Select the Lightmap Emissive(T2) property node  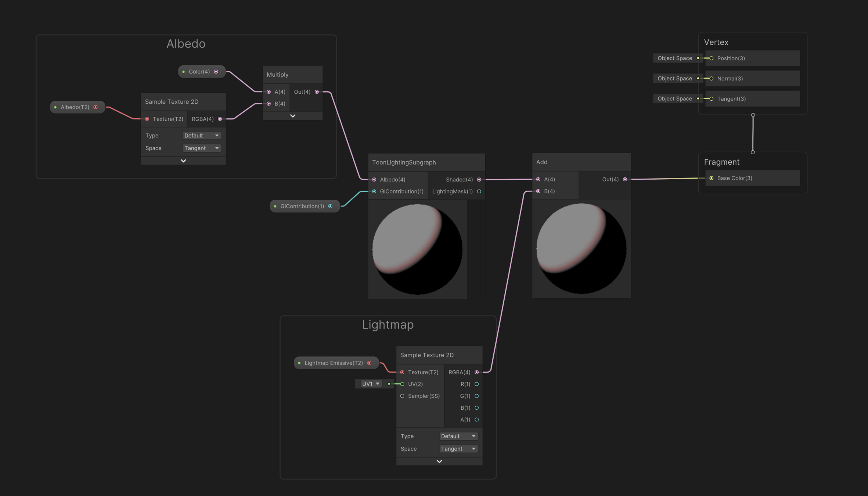pos(334,363)
